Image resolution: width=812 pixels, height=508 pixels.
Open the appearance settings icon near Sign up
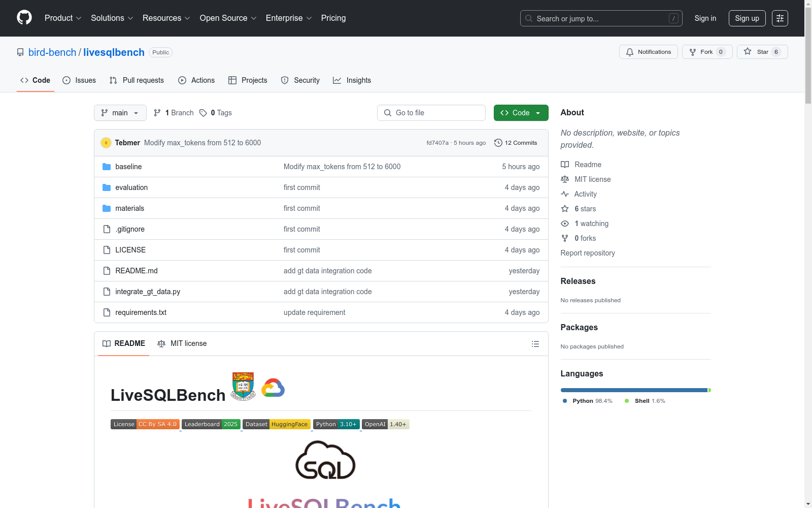coord(780,18)
